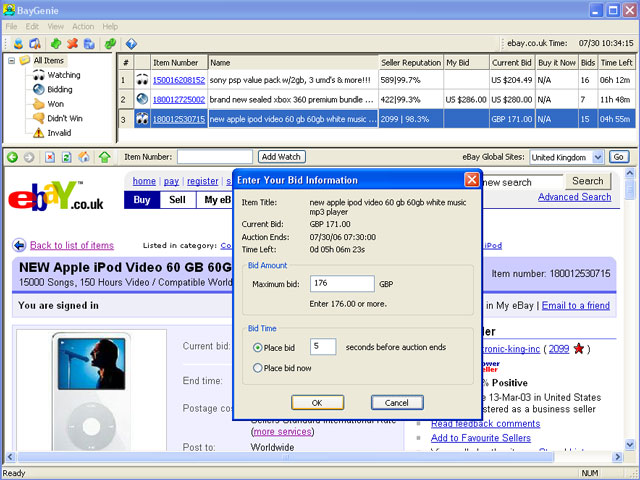The width and height of the screenshot is (640, 480).
Task: Sort by the Time Left column header
Action: 616,62
